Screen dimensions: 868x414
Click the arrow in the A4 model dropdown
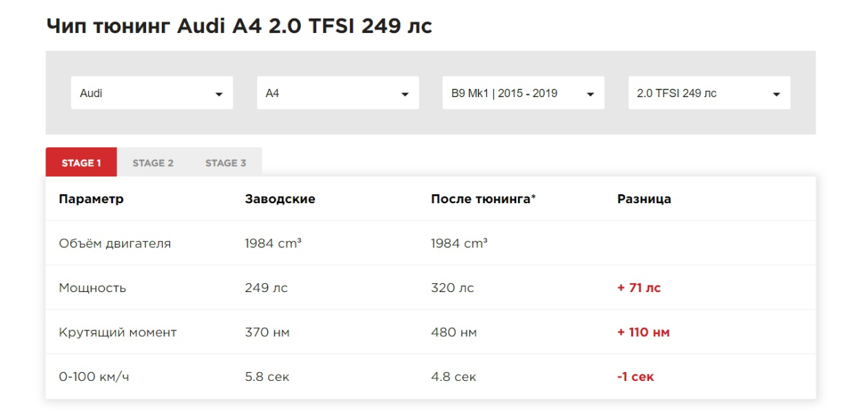[405, 94]
